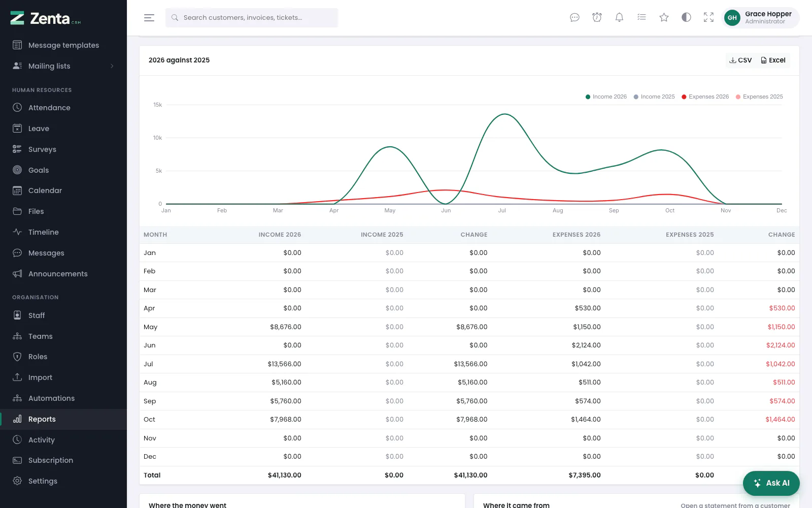Viewport: 812px width, 508px height.
Task: Open Leave section in sidebar
Action: tap(63, 129)
